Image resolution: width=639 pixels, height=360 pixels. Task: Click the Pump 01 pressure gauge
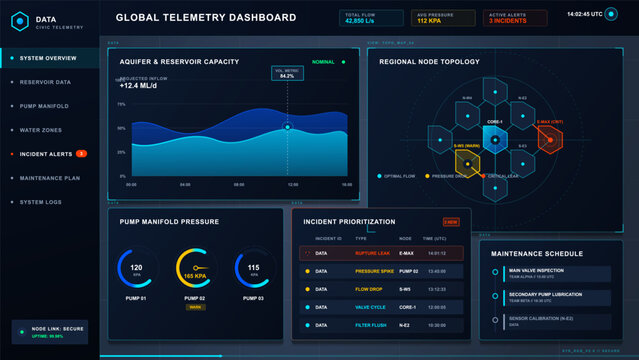tap(136, 268)
